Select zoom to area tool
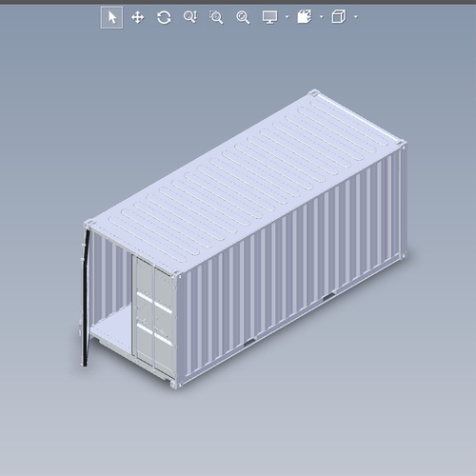The width and height of the screenshot is (476, 476). (216, 17)
